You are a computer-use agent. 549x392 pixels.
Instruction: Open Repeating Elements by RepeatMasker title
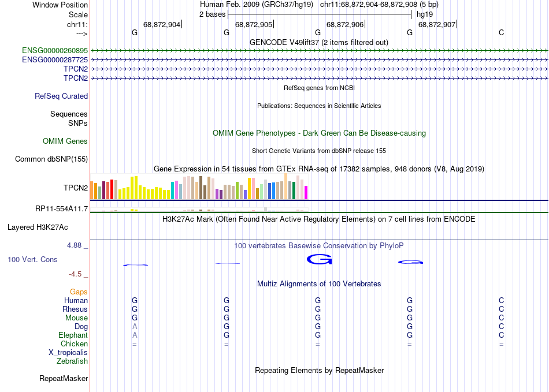(x=320, y=370)
